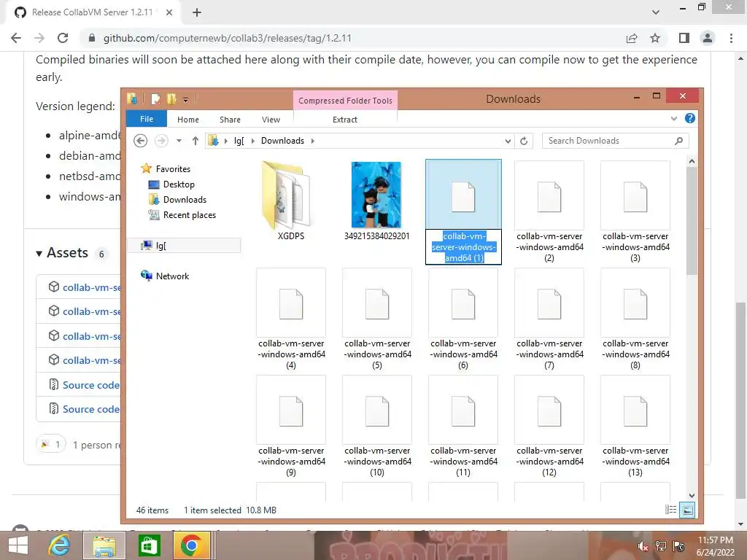
Task: Click Properties quick access icon
Action: (x=155, y=99)
